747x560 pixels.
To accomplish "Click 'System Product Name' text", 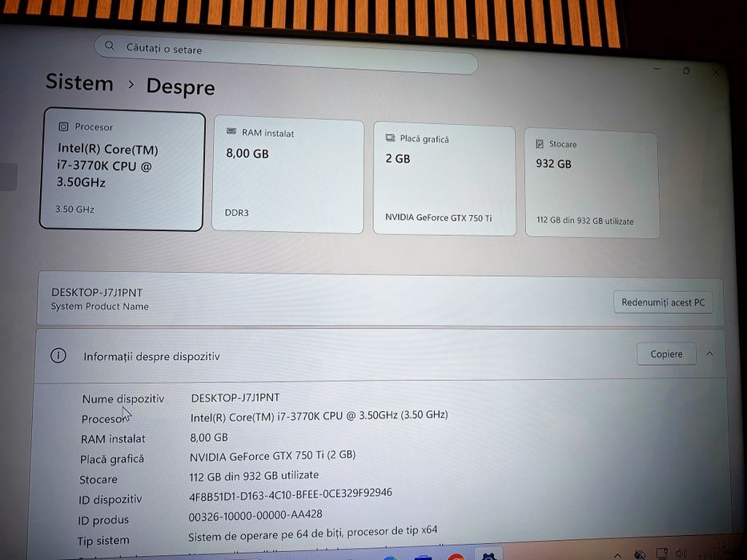I will (99, 306).
